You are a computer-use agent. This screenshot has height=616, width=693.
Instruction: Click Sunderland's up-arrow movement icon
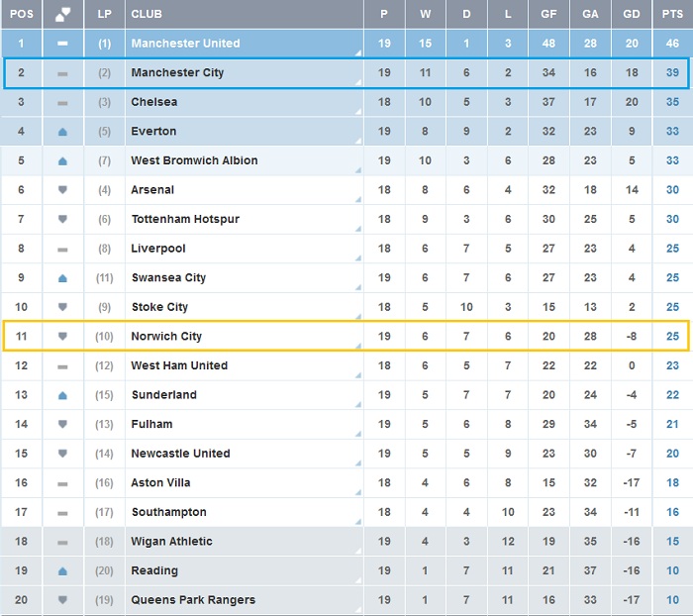pyautogui.click(x=62, y=395)
